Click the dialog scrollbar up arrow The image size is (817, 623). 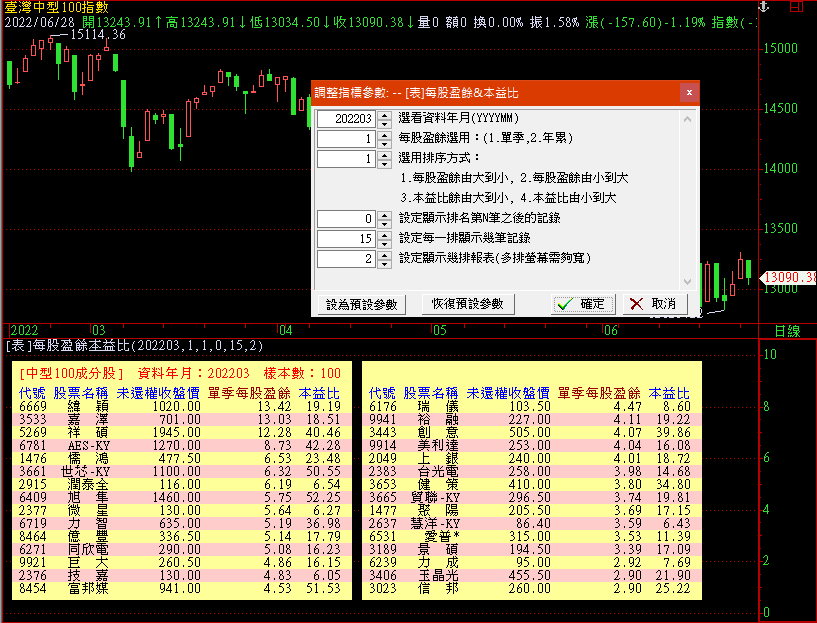[687, 119]
